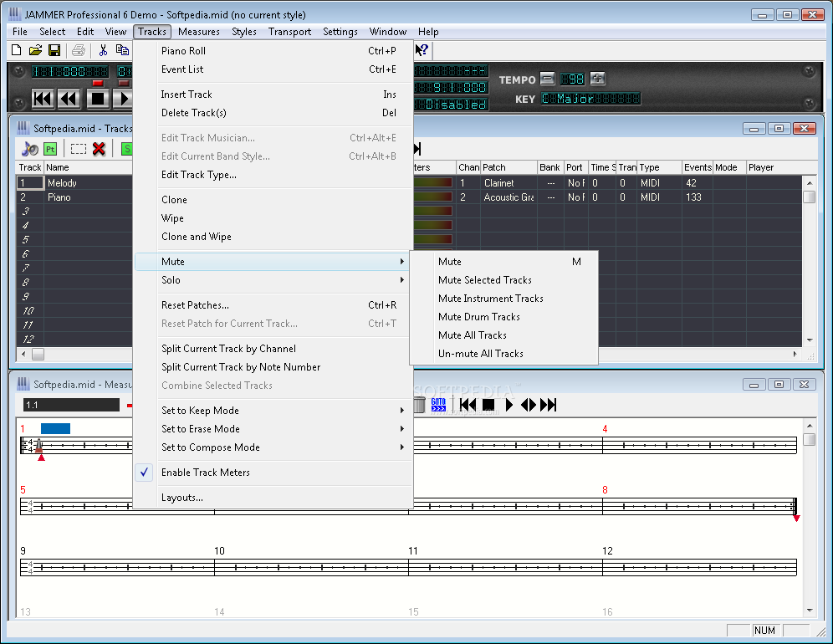Choose Edit Track Type... entry
The image size is (833, 644).
pyautogui.click(x=273, y=175)
